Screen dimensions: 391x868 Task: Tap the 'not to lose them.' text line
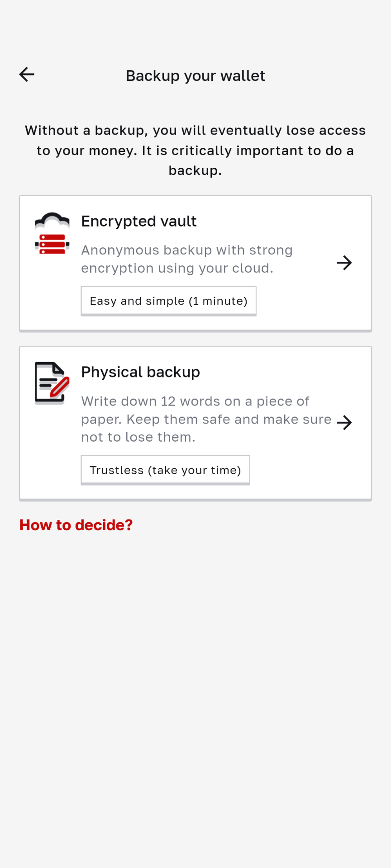coord(138,437)
